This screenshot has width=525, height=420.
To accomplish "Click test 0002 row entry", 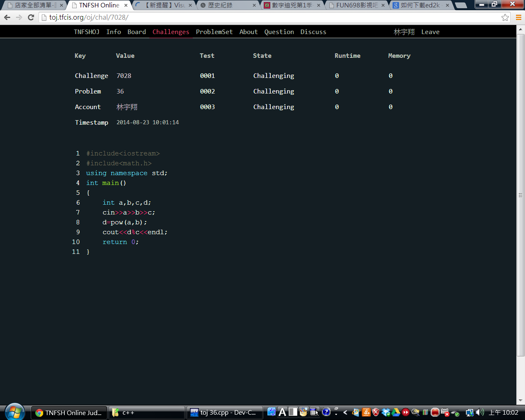I will pyautogui.click(x=207, y=91).
